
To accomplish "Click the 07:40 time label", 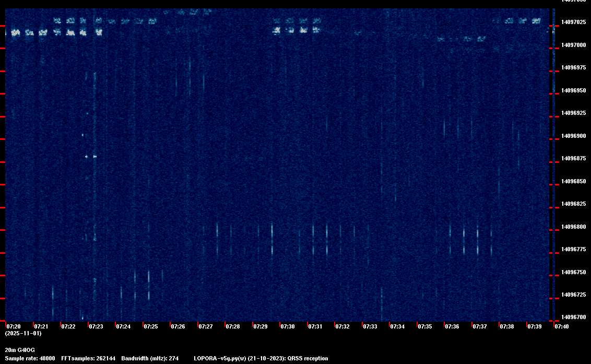I will pyautogui.click(x=562, y=326).
